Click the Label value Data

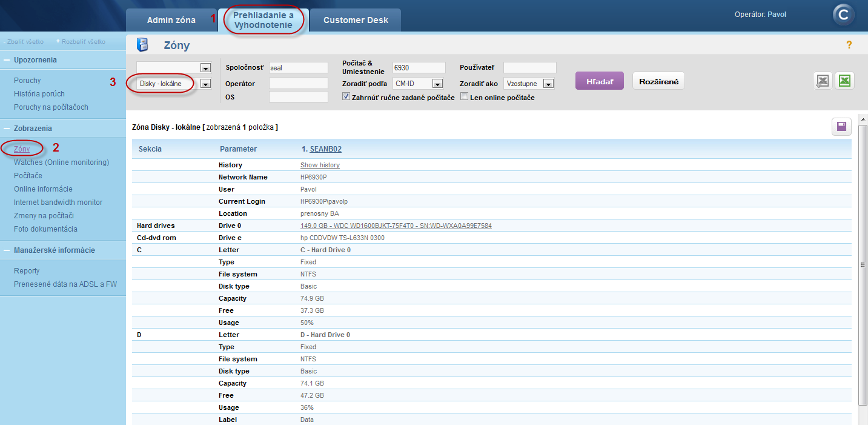pyautogui.click(x=307, y=420)
